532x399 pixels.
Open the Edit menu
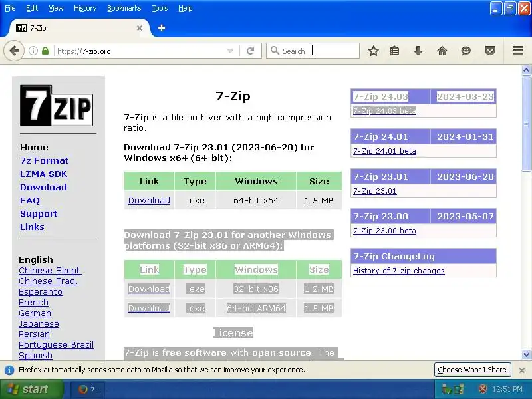click(31, 8)
